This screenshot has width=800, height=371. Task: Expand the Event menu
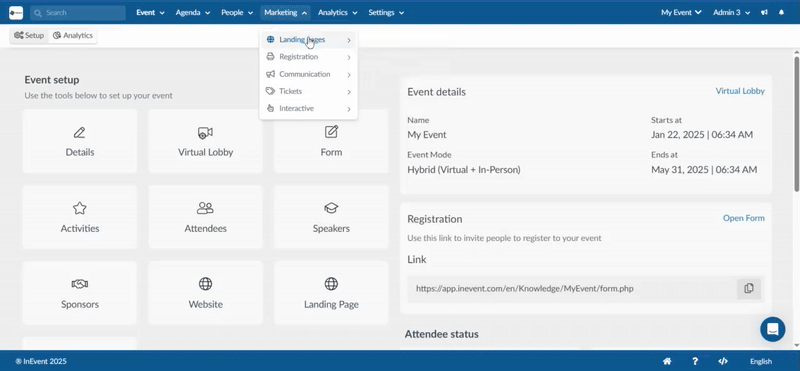point(150,13)
